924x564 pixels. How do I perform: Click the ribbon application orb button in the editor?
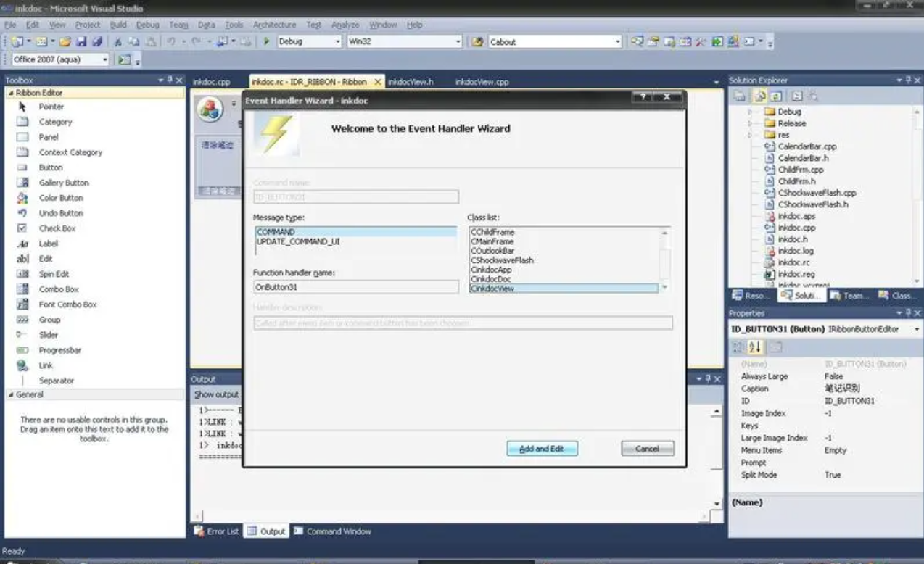210,109
